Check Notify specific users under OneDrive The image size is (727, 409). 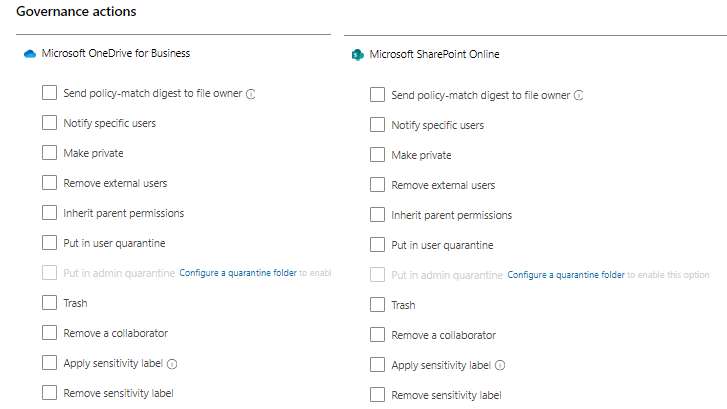click(49, 123)
